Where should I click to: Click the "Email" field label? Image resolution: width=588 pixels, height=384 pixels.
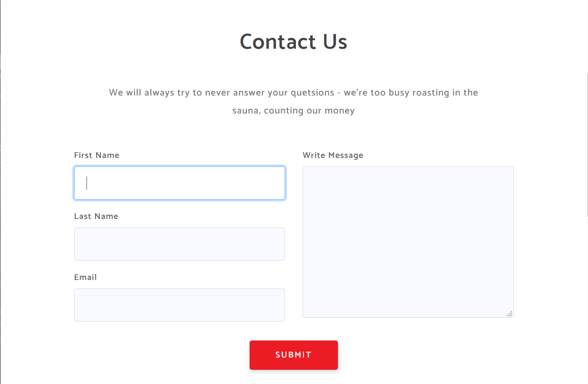coord(86,277)
